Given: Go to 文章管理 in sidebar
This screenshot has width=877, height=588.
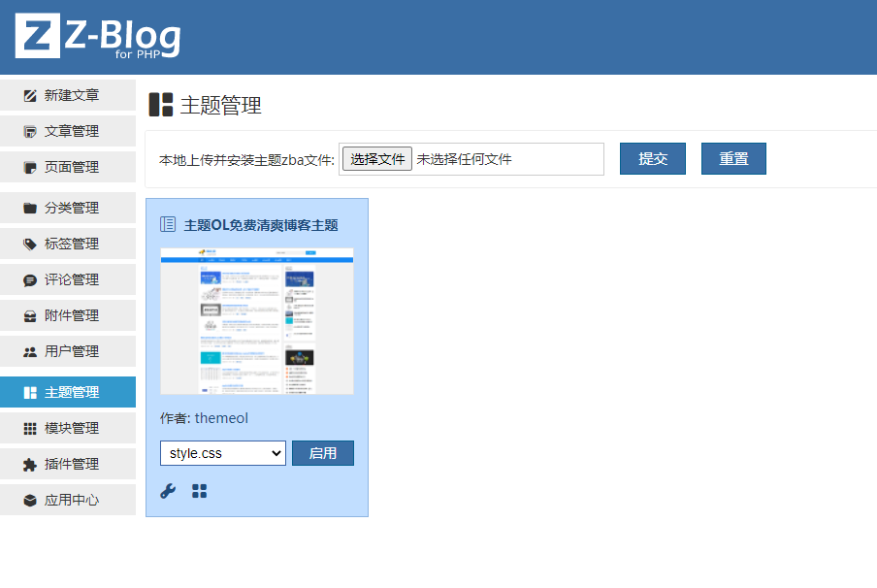Looking at the screenshot, I should tap(68, 131).
